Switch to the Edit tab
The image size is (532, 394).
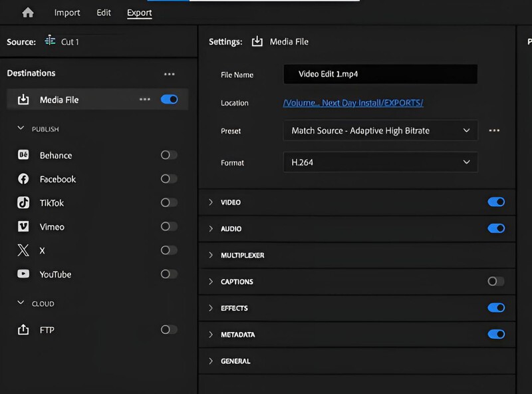[x=104, y=13]
